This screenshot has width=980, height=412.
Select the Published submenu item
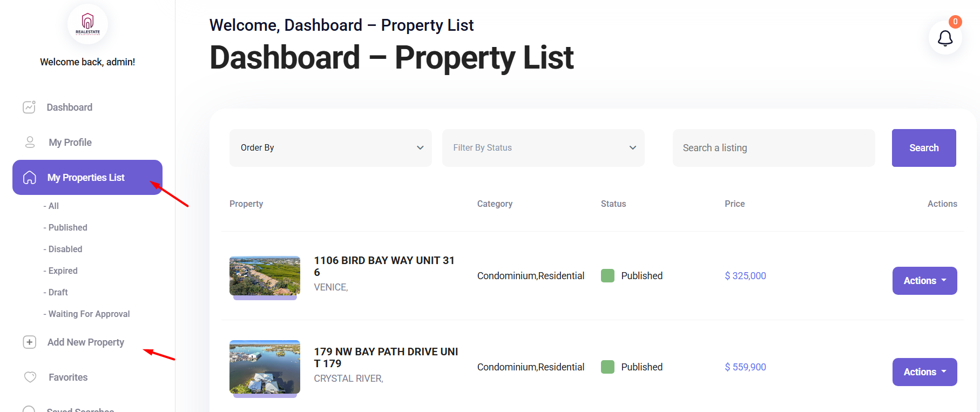point(67,227)
